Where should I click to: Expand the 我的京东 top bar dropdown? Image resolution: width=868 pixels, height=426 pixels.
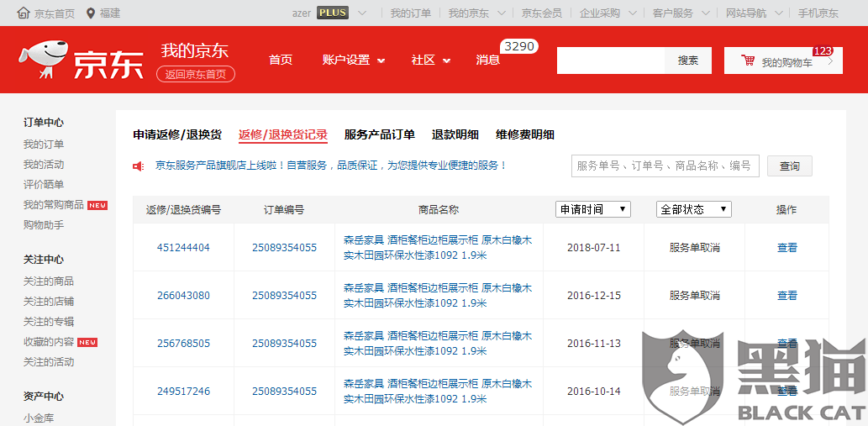click(x=502, y=13)
